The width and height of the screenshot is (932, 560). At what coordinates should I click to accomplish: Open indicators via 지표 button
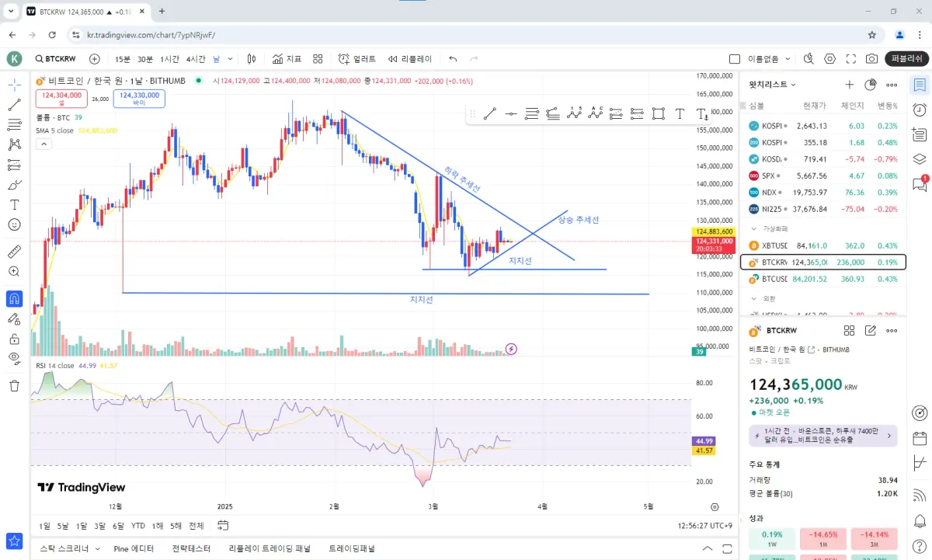287,59
